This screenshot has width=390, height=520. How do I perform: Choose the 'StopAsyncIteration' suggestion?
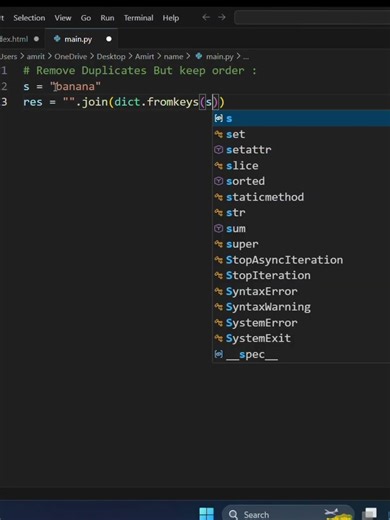[x=301, y=260]
